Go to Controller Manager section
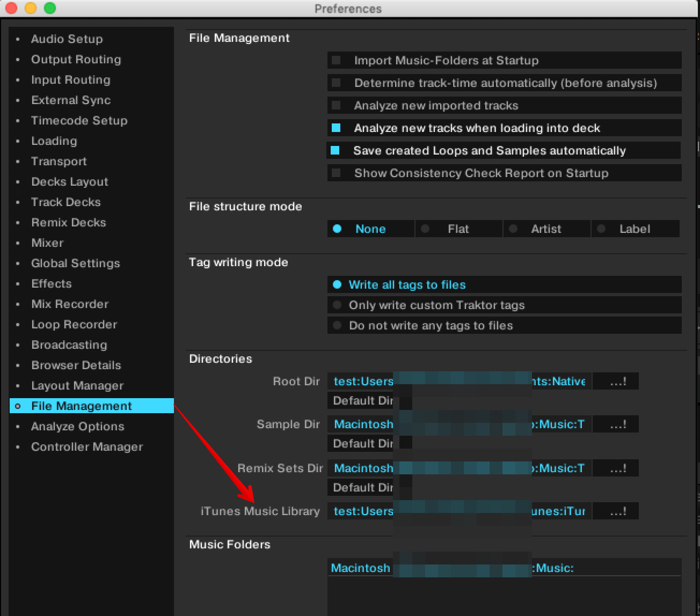This screenshot has height=616, width=700. pyautogui.click(x=86, y=447)
